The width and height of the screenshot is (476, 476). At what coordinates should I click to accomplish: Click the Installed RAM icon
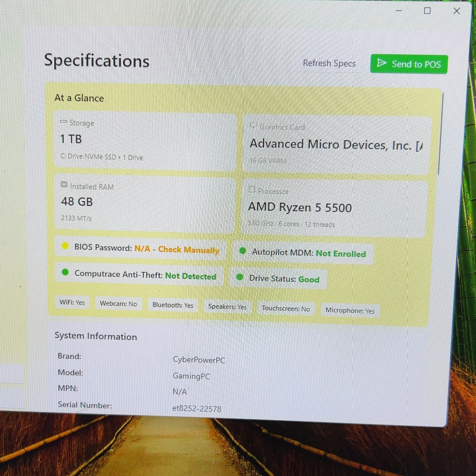64,185
